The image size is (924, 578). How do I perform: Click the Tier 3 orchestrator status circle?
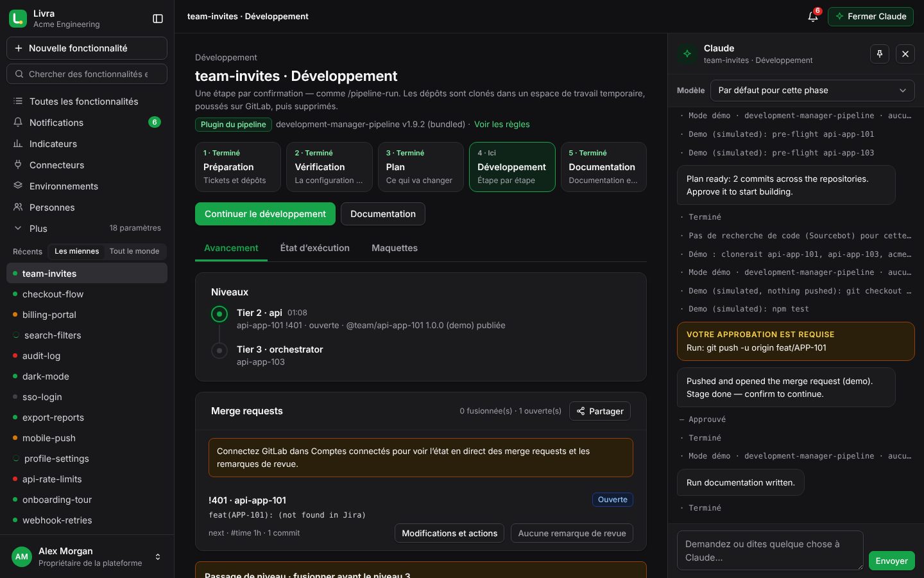[219, 351]
